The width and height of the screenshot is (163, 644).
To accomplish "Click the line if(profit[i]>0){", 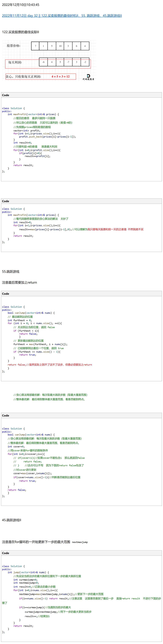I will pyautogui.click(x=30, y=153).
